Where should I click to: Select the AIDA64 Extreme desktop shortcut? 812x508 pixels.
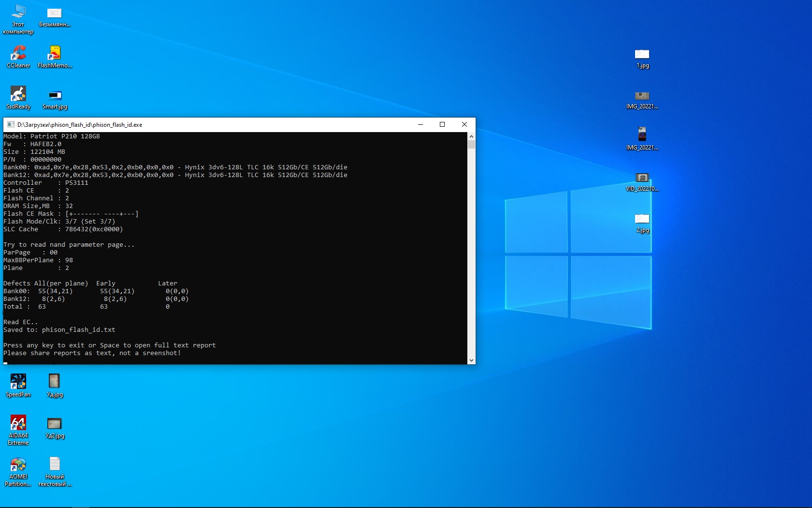pyautogui.click(x=18, y=430)
